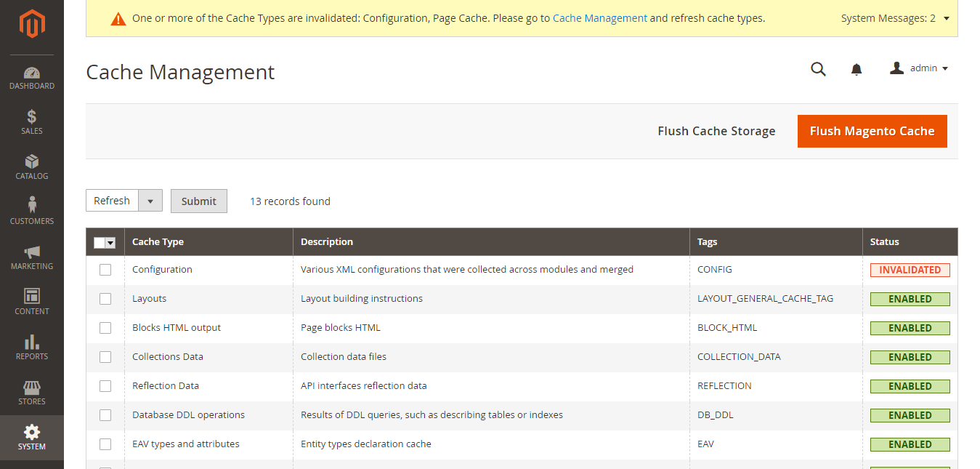Click the Database DDL operations name
This screenshot has width=980, height=469.
(188, 415)
